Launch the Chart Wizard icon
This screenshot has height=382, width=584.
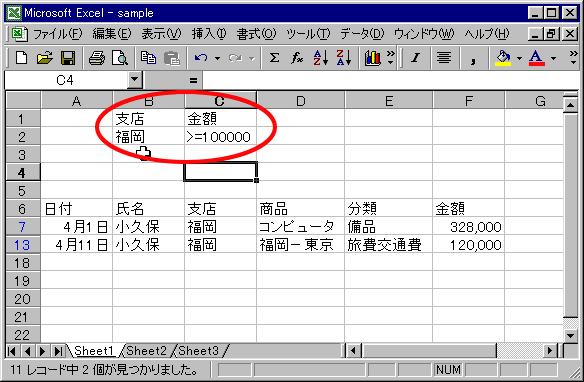372,58
